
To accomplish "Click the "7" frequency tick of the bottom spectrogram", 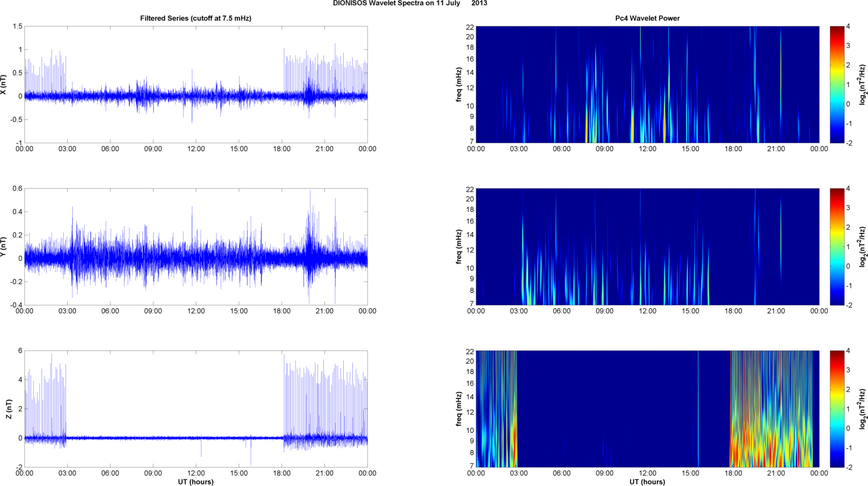I will point(472,466).
